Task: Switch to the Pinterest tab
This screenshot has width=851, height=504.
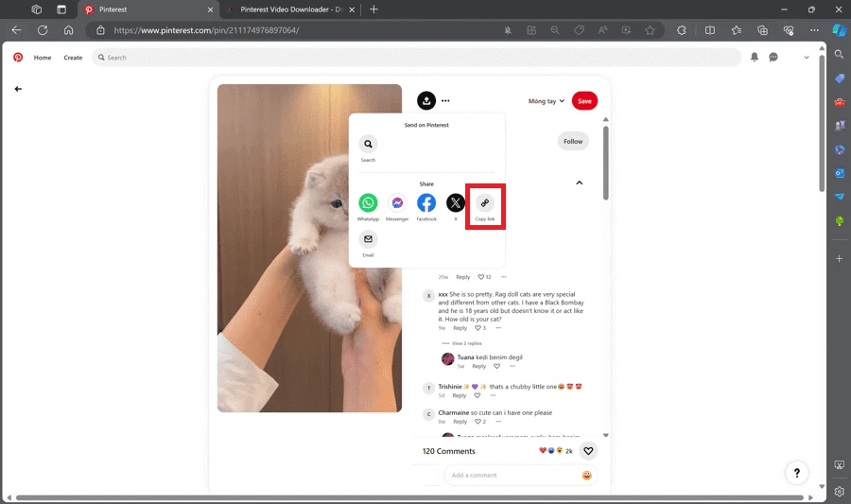Action: pos(149,9)
